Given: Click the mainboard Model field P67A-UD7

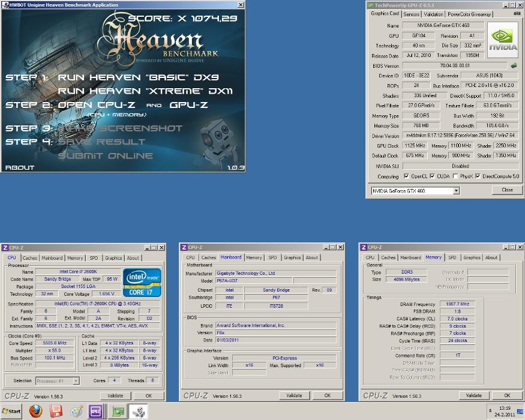Looking at the screenshot, I should pyautogui.click(x=254, y=281).
